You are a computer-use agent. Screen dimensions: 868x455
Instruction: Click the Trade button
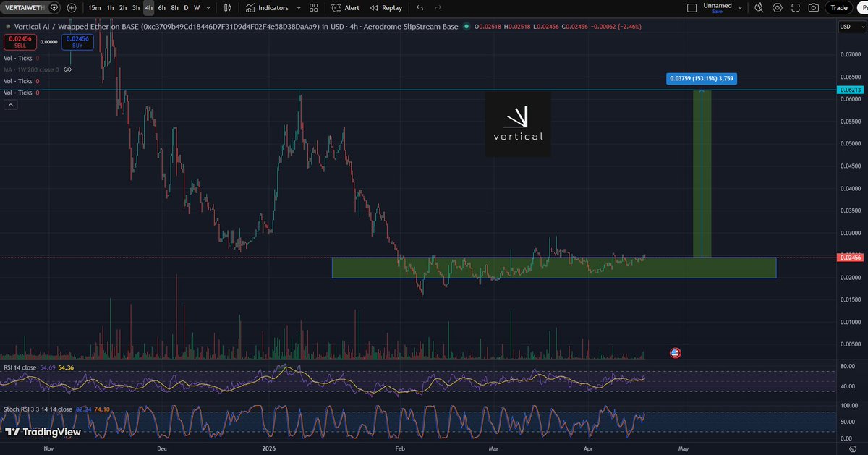(x=839, y=8)
